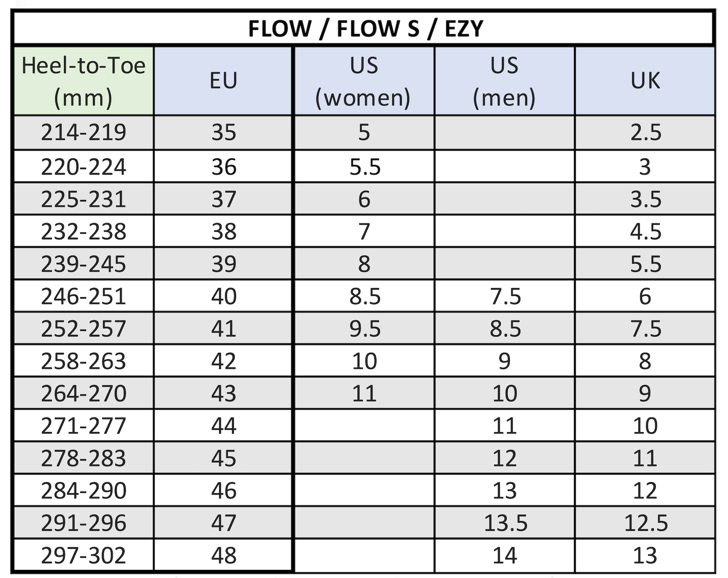Select the EU size 45 cell
The height and width of the screenshot is (578, 728).
coord(223,459)
